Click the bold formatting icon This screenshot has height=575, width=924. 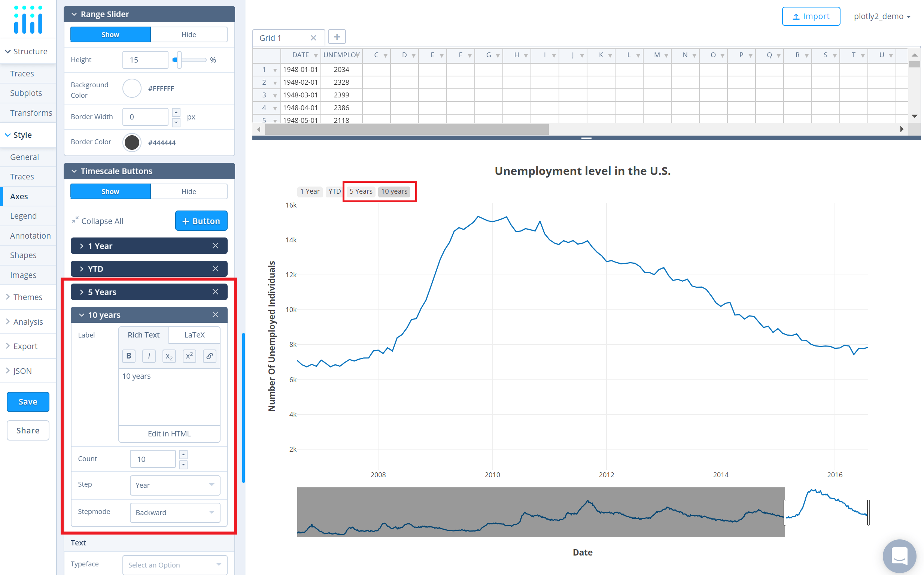click(128, 356)
